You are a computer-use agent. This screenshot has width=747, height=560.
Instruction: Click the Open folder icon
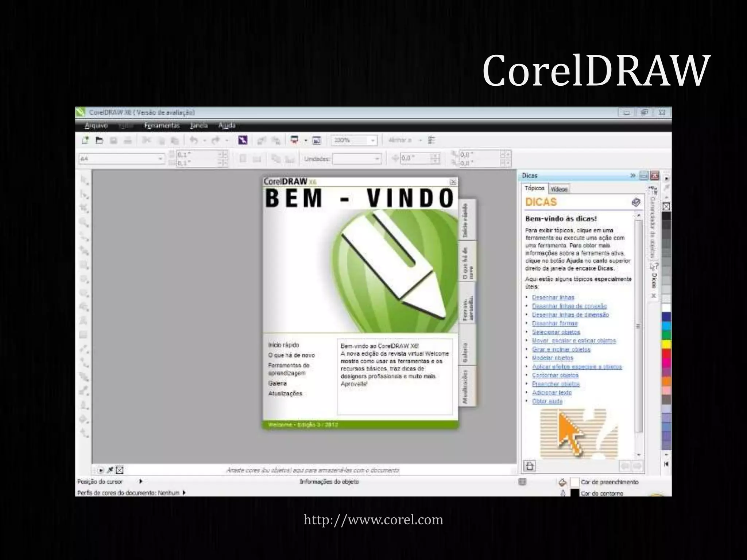click(99, 140)
